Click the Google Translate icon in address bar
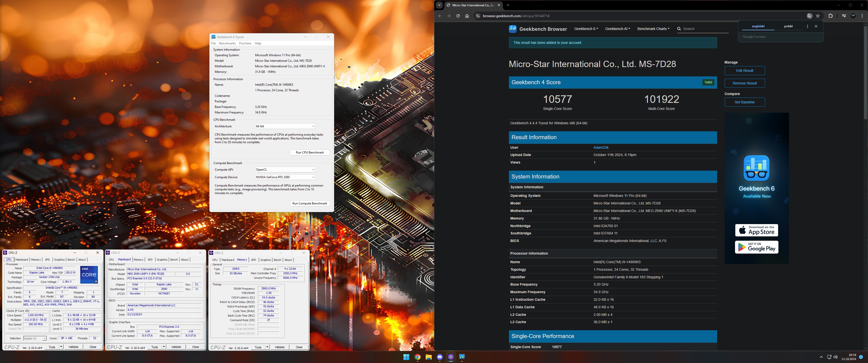868x363 pixels. click(809, 16)
